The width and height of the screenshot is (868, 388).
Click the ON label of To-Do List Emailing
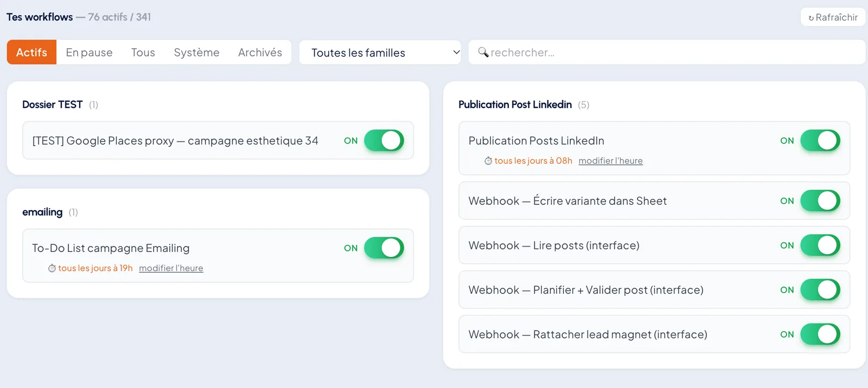[x=350, y=248]
